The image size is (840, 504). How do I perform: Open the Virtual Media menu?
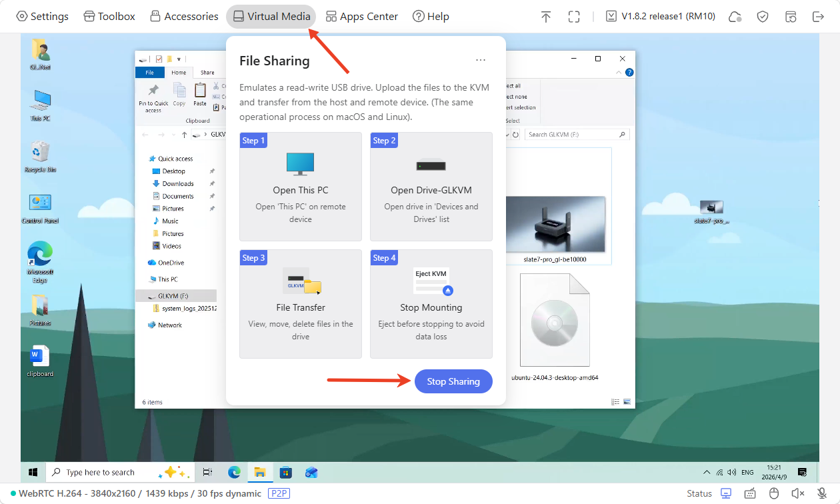click(271, 17)
